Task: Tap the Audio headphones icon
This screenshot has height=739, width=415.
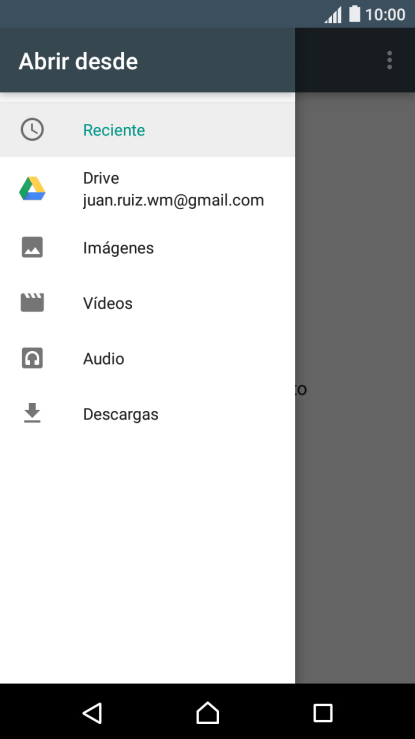Action: click(x=32, y=358)
